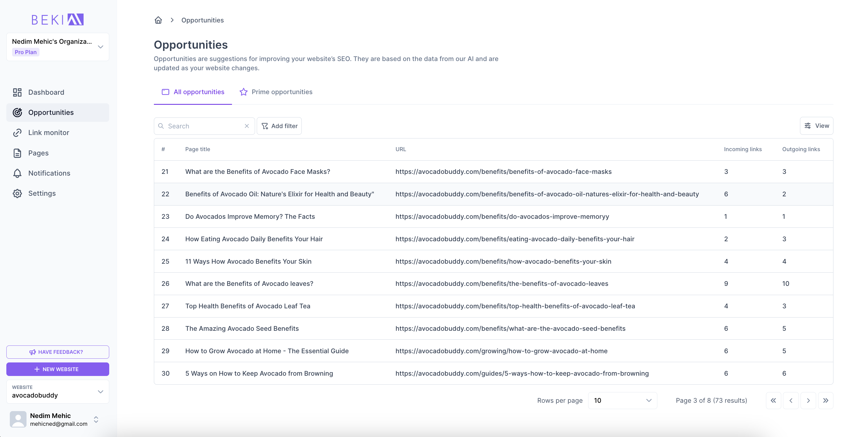The image size is (868, 437).
Task: Open Dashboard from the sidebar
Action: pos(46,92)
